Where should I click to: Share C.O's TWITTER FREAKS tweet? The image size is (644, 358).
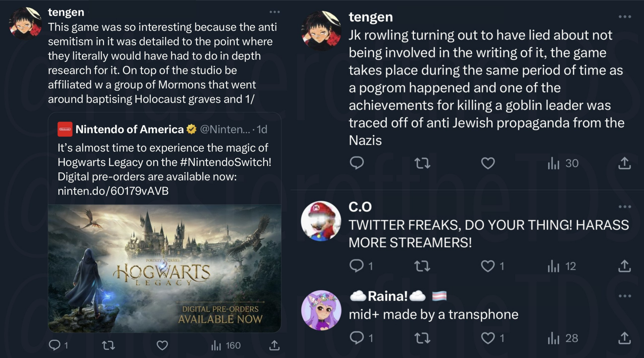[x=624, y=266]
